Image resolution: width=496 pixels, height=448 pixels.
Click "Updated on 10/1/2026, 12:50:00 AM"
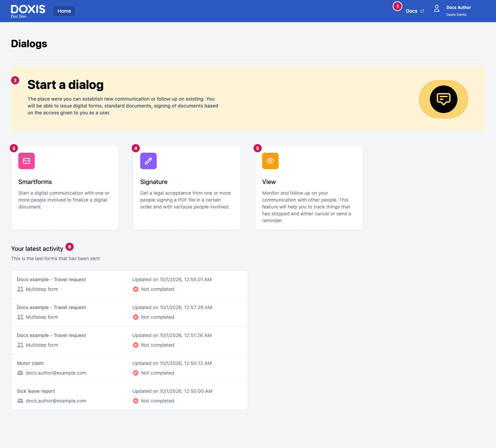click(172, 391)
